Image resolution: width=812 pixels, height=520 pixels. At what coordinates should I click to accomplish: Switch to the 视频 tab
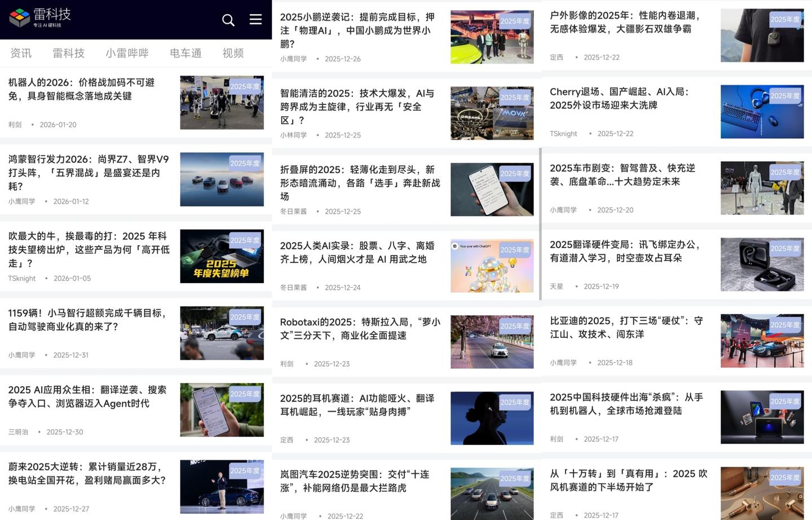[x=232, y=53]
